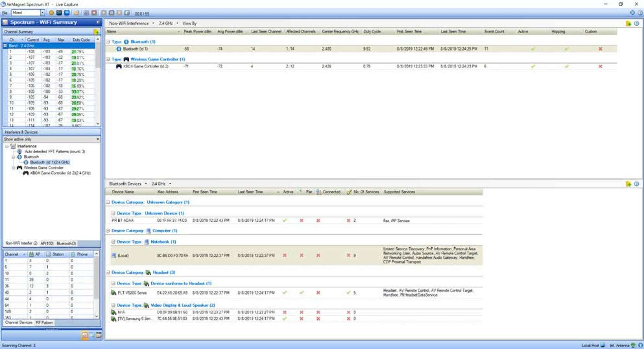
Task: Open the View By menu
Action: pyautogui.click(x=190, y=23)
